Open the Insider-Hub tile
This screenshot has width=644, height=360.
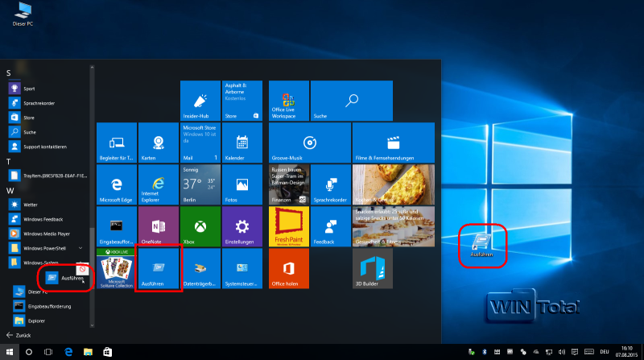(200, 100)
